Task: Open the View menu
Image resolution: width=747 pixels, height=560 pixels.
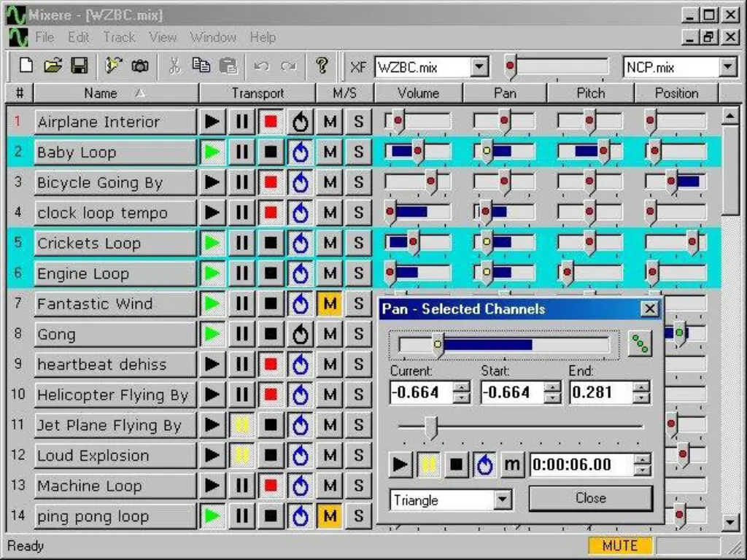Action: 163,37
